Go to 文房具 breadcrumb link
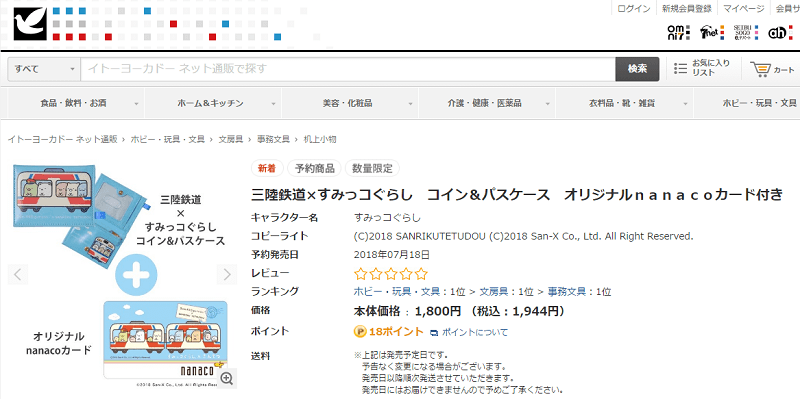Viewport: 800px width, 399px height. [x=231, y=139]
